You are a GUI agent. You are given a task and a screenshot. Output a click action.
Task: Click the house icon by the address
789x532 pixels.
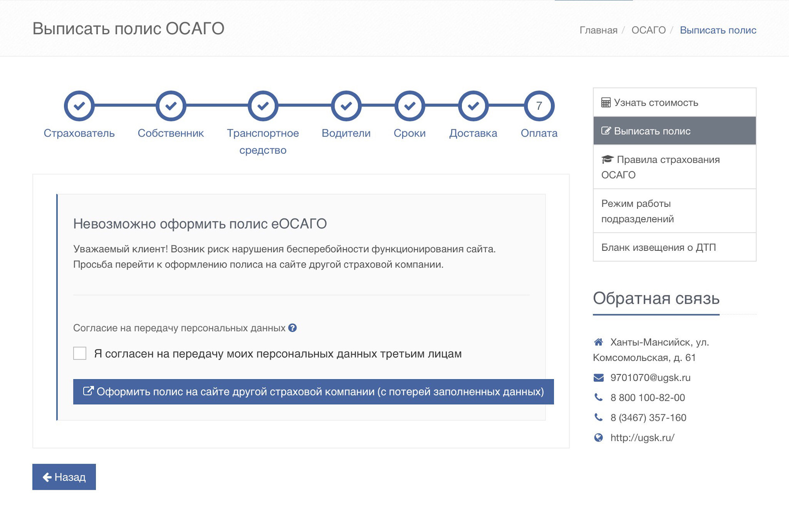coord(599,342)
